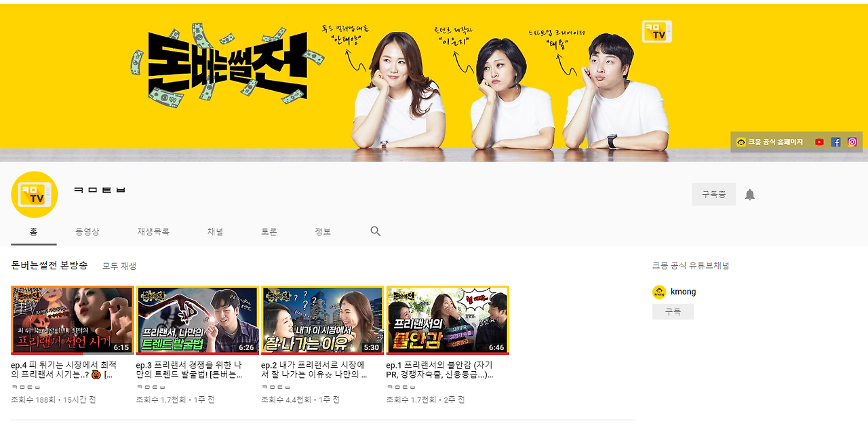Toggle the notification bell
The image size is (868, 426).
click(x=750, y=194)
